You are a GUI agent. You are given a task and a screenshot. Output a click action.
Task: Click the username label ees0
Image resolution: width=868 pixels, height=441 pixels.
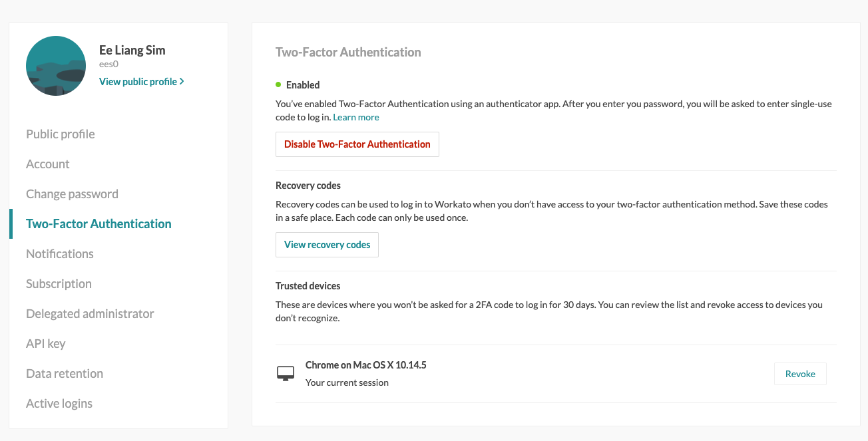108,64
